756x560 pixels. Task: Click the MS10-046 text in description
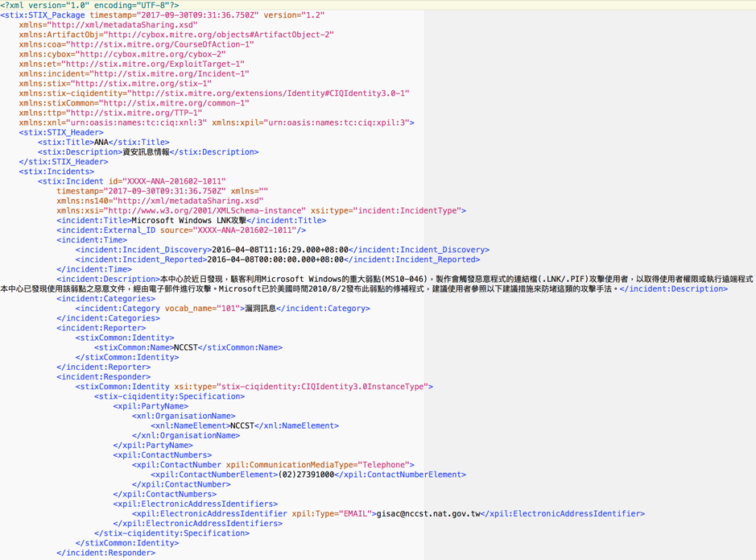404,280
